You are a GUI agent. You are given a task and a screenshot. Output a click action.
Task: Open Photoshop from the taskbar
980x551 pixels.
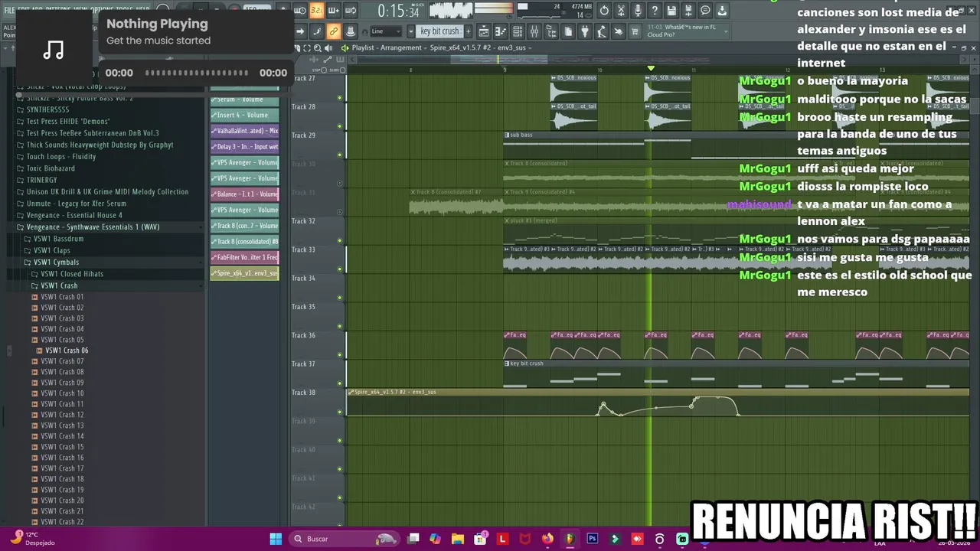pyautogui.click(x=592, y=539)
